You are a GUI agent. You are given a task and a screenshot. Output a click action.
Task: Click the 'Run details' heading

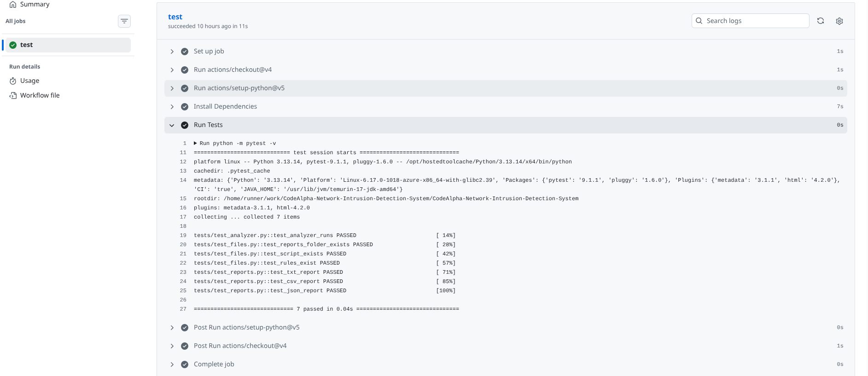pyautogui.click(x=25, y=67)
